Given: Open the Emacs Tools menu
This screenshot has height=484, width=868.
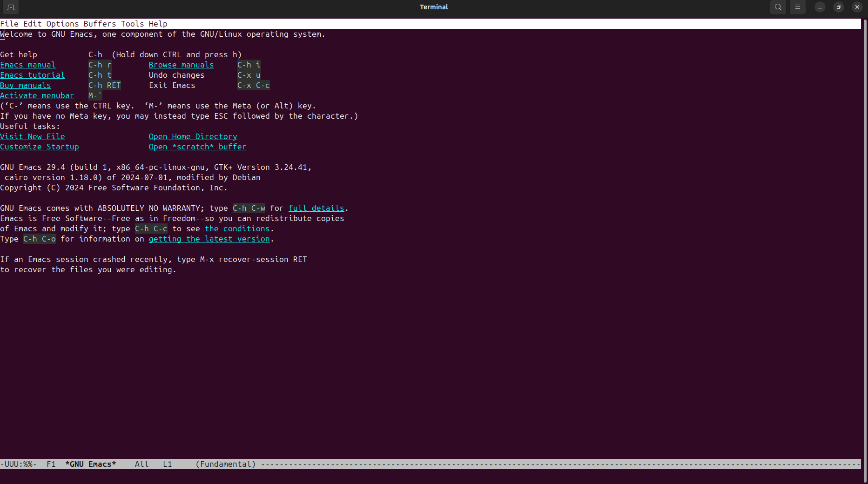Looking at the screenshot, I should [133, 24].
